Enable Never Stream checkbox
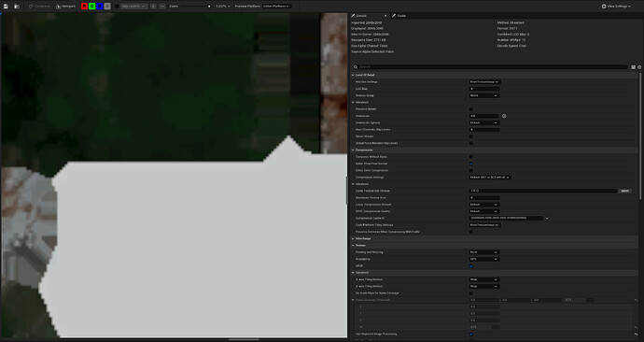 [471, 136]
